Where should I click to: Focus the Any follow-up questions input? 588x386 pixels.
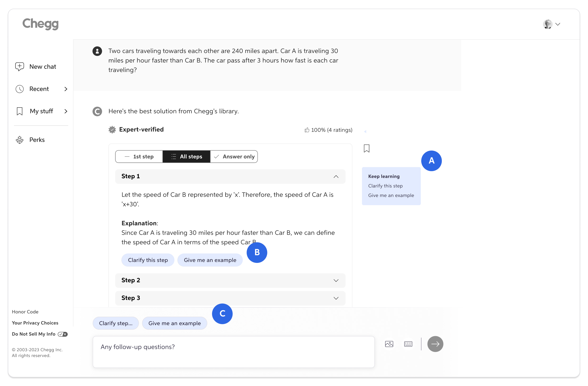pyautogui.click(x=234, y=352)
